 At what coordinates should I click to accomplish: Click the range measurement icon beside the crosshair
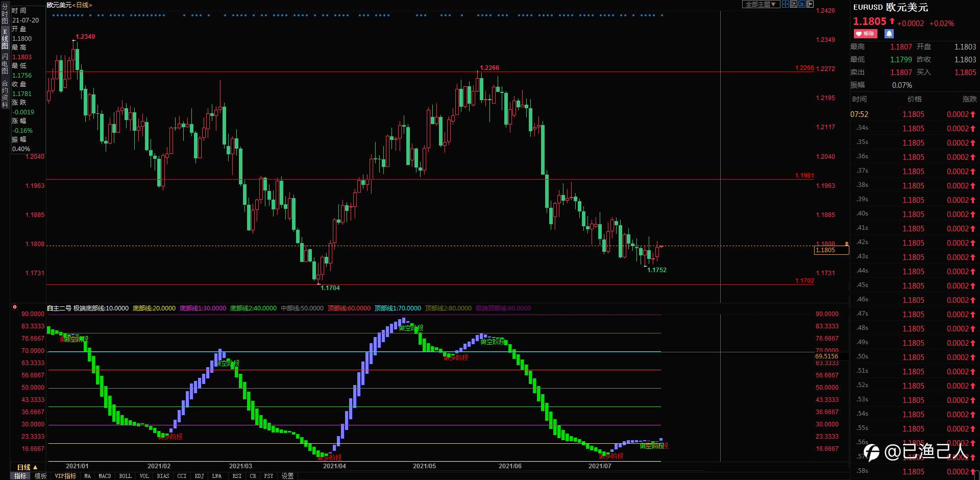pos(794,4)
